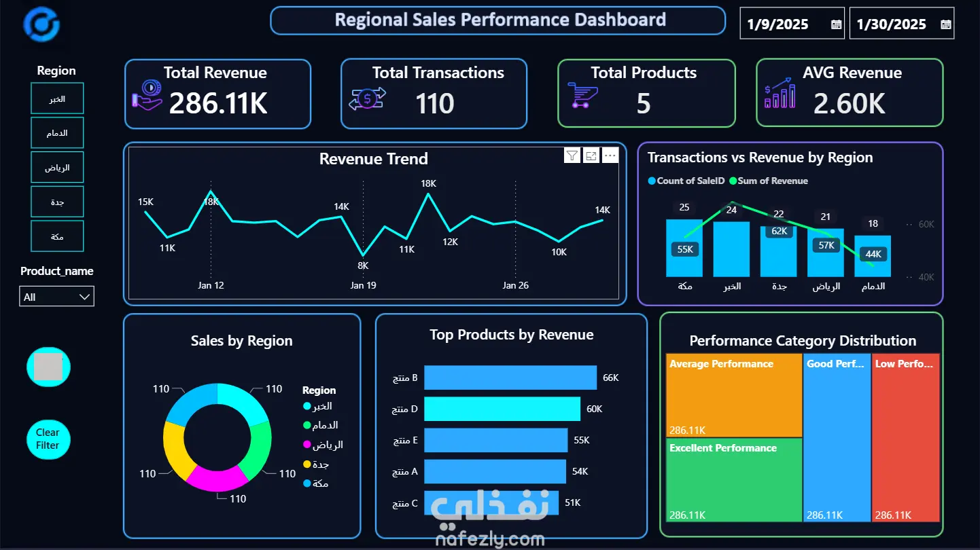
Task: Click Count of SaleID legend marker
Action: [x=652, y=181]
